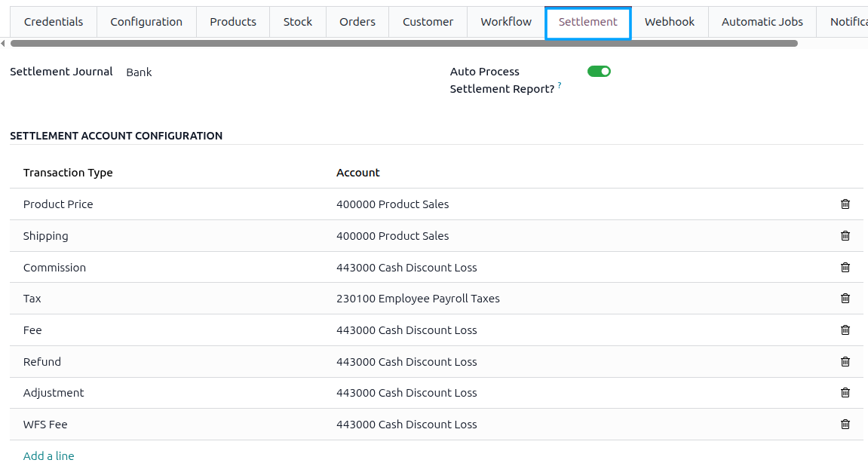Remove the Commission line with trash icon
This screenshot has width=868, height=466.
click(x=845, y=268)
